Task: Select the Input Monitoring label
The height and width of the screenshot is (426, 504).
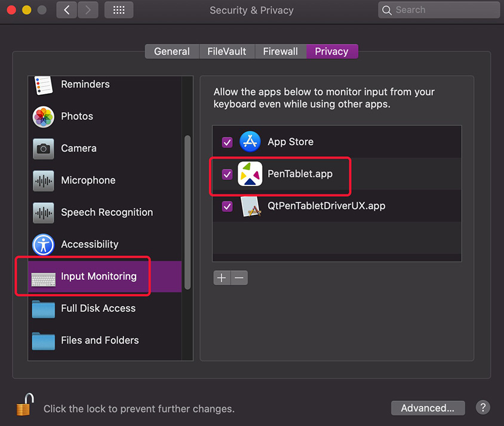Action: click(x=99, y=276)
